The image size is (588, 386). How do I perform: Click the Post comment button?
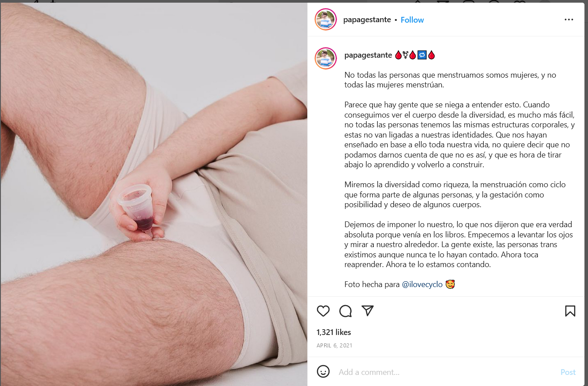(x=568, y=372)
